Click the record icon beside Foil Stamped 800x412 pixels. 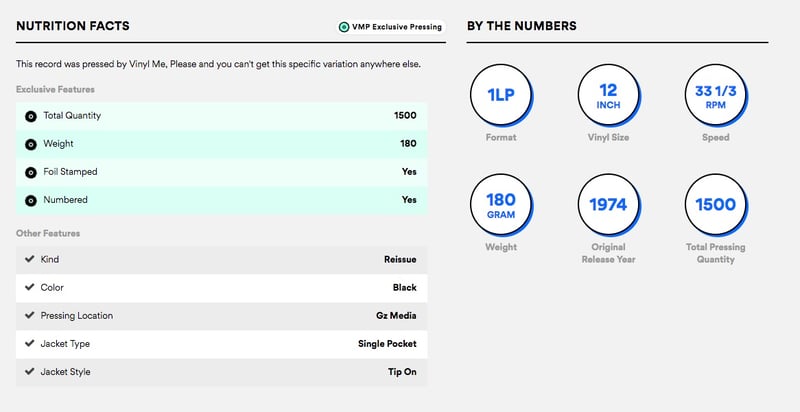tap(30, 172)
